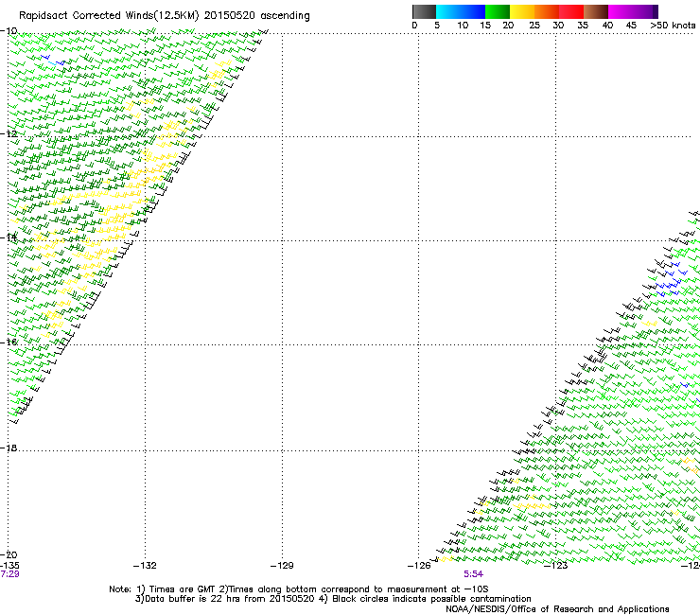700x615 pixels.
Task: Click the '10' label under color scale
Action: tap(463, 26)
